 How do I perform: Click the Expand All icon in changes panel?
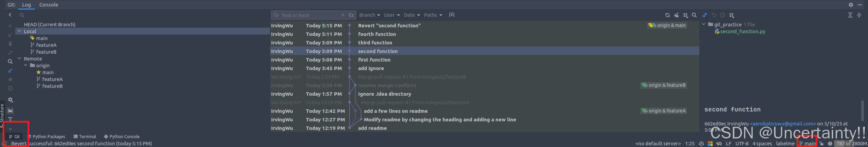850,15
